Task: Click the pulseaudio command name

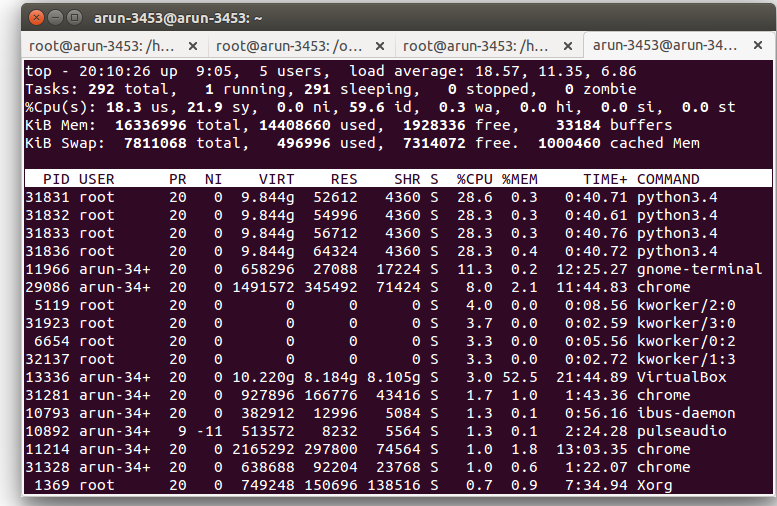Action: click(681, 431)
